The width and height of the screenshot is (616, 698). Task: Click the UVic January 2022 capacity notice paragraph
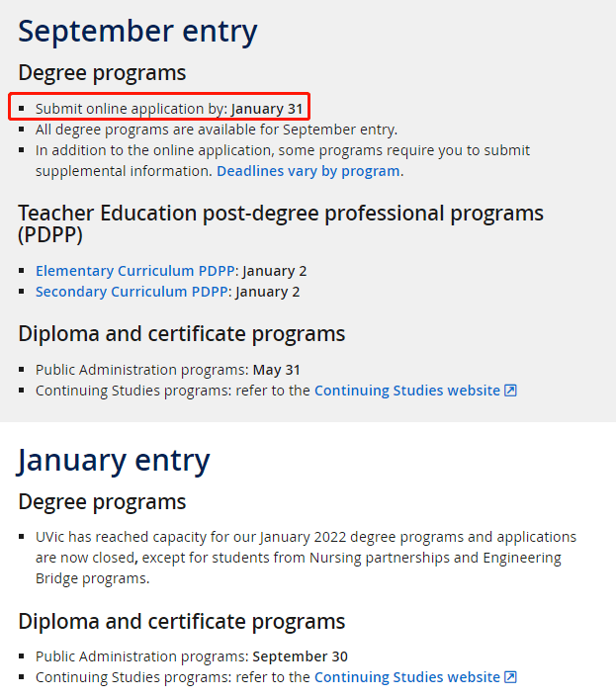click(x=297, y=558)
